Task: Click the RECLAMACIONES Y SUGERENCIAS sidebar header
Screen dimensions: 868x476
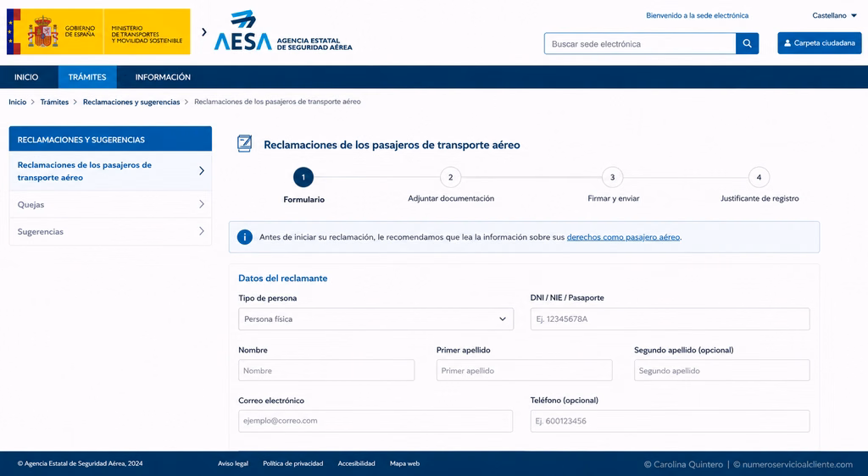Action: [x=110, y=139]
